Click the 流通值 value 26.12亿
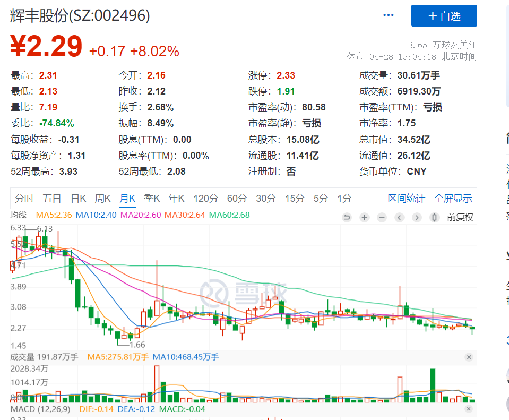Image resolution: width=509 pixels, height=420 pixels. pyautogui.click(x=413, y=156)
